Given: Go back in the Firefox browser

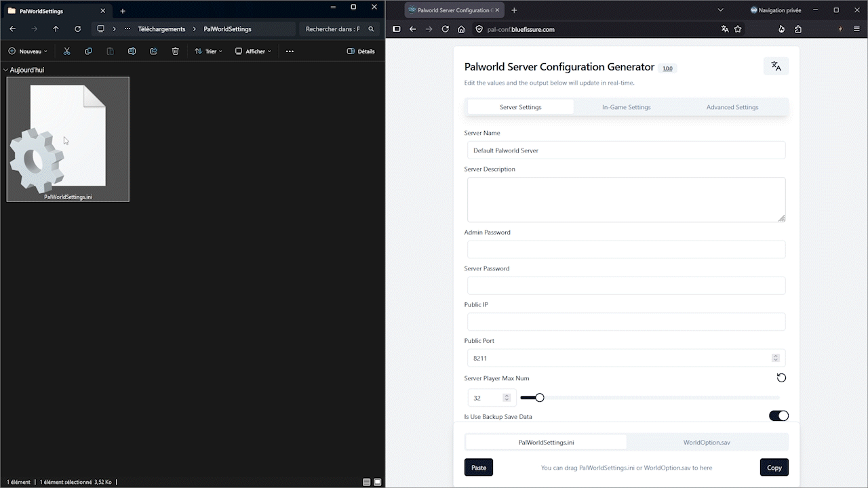Looking at the screenshot, I should [412, 29].
